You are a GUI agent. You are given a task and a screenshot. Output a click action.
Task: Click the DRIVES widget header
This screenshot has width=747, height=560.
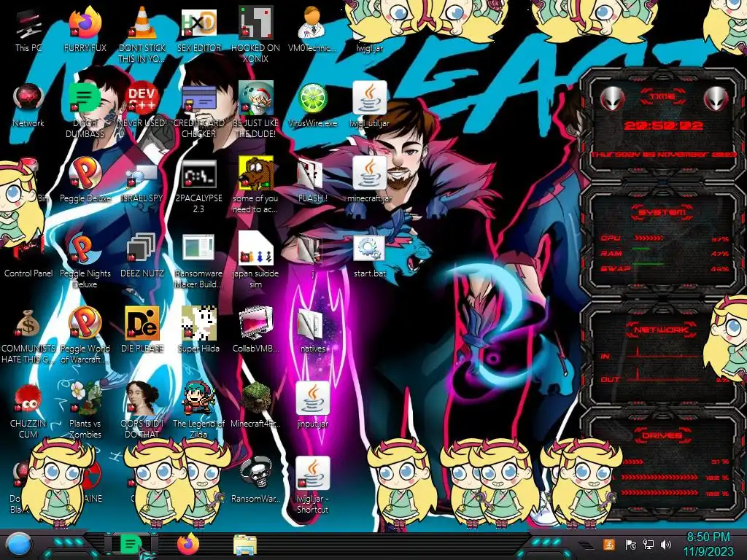661,435
